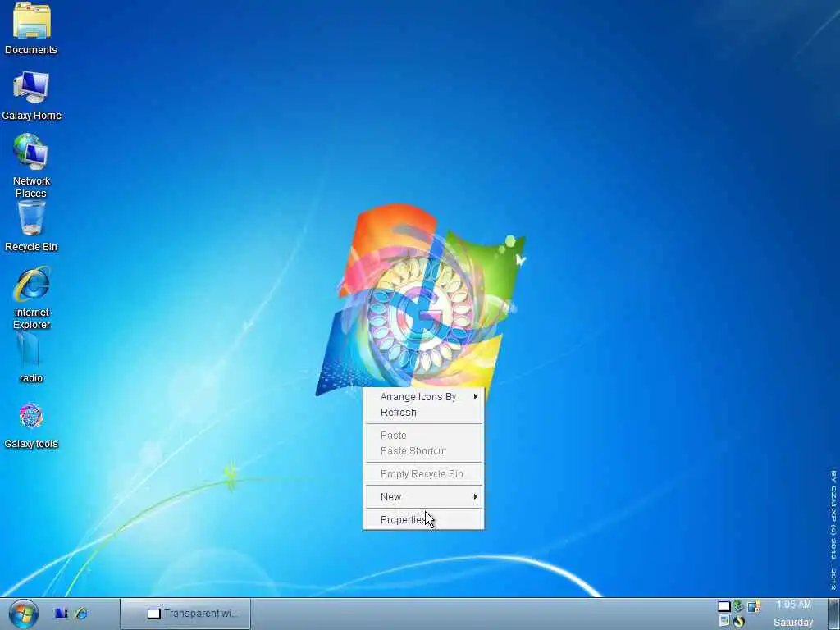
Task: Select the Galaxy tools desktop icon
Action: 31,426
